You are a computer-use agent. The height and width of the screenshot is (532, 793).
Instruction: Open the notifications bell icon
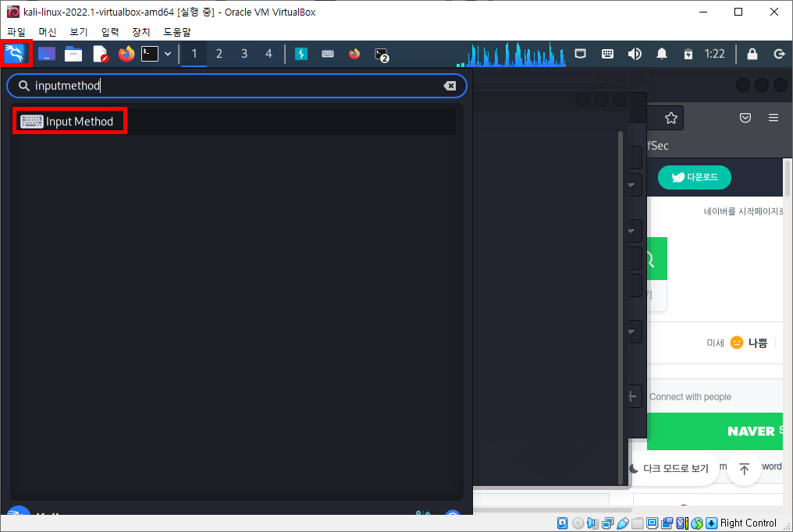point(662,54)
